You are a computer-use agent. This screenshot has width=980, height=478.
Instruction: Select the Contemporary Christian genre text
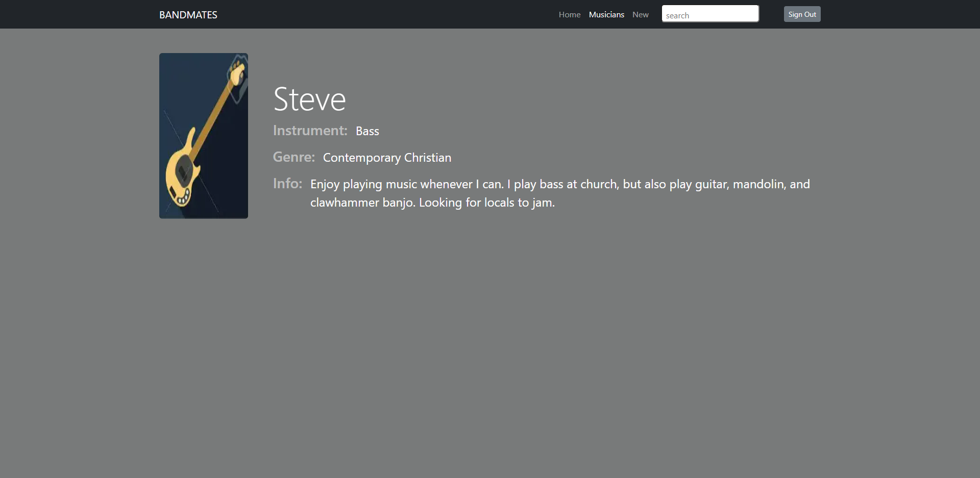(387, 158)
